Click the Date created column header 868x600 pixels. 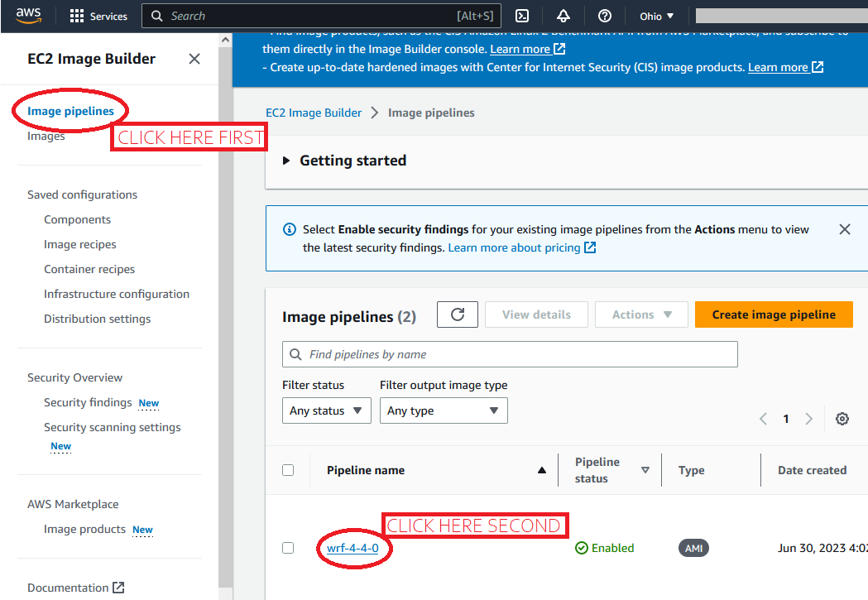click(812, 470)
